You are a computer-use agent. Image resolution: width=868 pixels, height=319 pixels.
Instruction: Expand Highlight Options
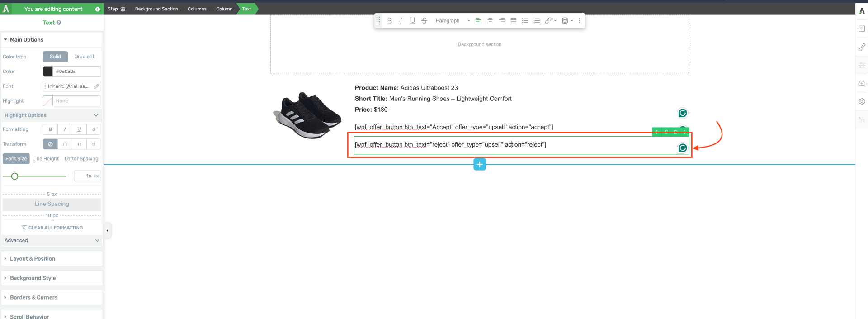click(52, 115)
